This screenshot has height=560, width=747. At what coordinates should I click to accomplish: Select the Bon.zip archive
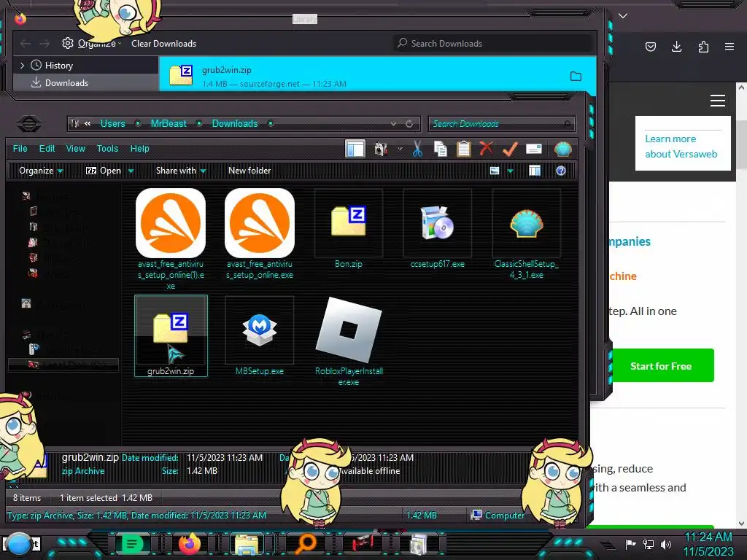coord(349,228)
